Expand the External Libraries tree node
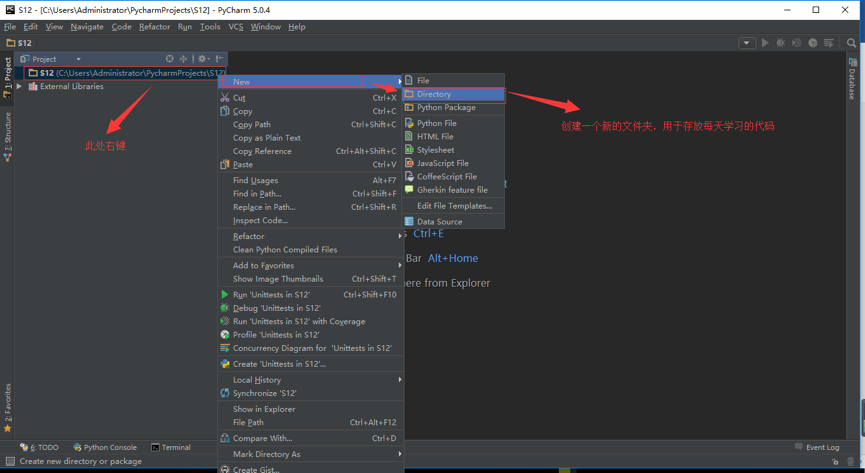Screen dimensions: 865x473 [19, 86]
